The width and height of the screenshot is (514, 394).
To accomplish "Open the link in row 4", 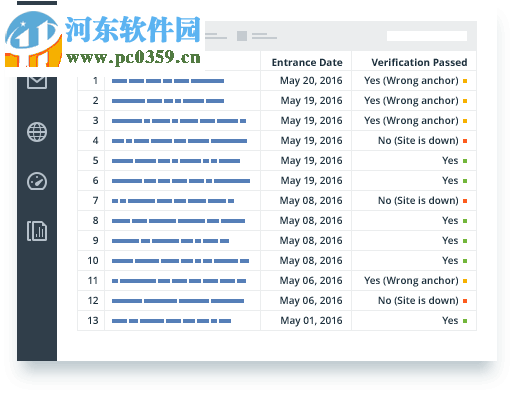I will click(179, 141).
